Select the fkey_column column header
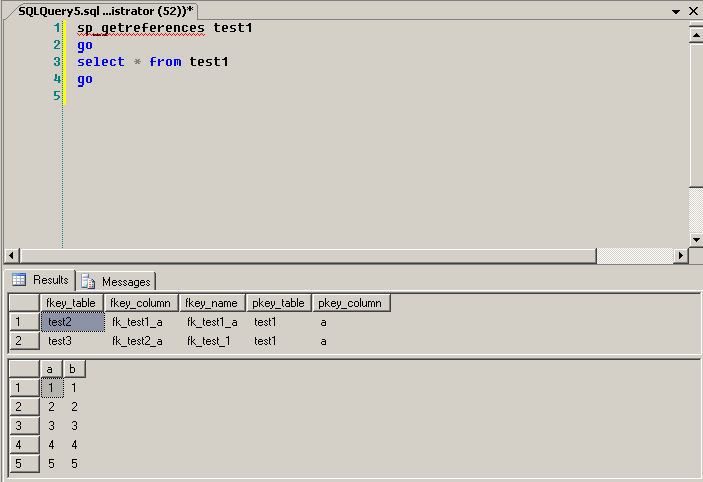Viewport: 703px width, 482px height. pos(141,303)
